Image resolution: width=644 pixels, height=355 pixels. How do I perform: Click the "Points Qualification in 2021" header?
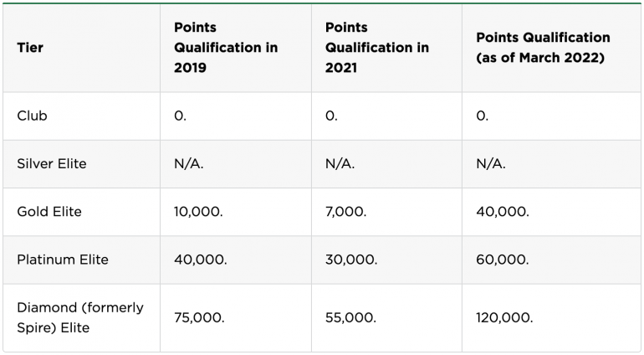pyautogui.click(x=377, y=48)
